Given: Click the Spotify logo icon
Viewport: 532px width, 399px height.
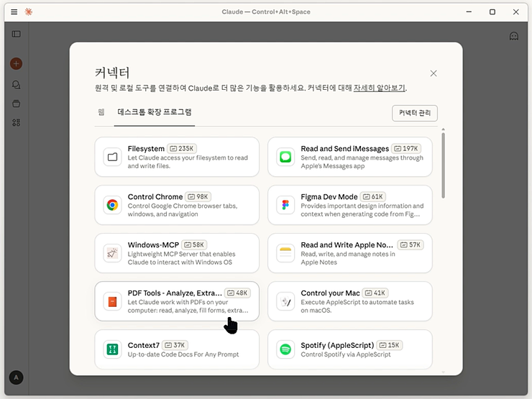Looking at the screenshot, I should coord(285,349).
